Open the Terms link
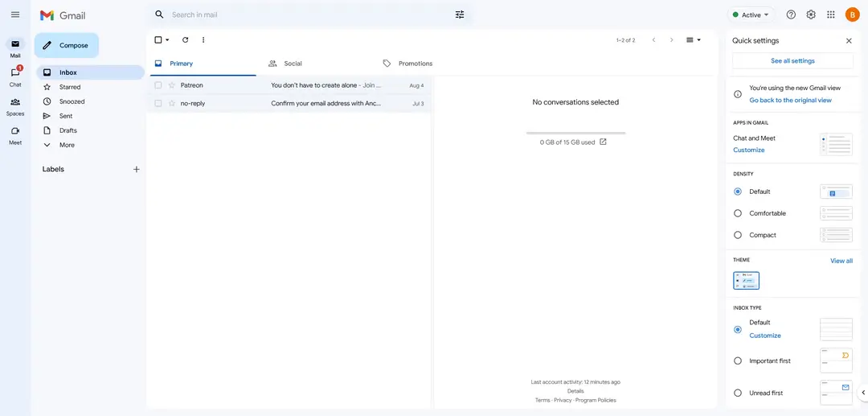Viewport: 868px width, 416px height. pyautogui.click(x=542, y=400)
